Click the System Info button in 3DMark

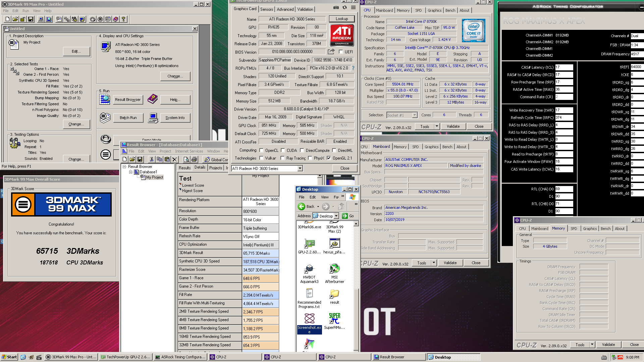click(175, 118)
